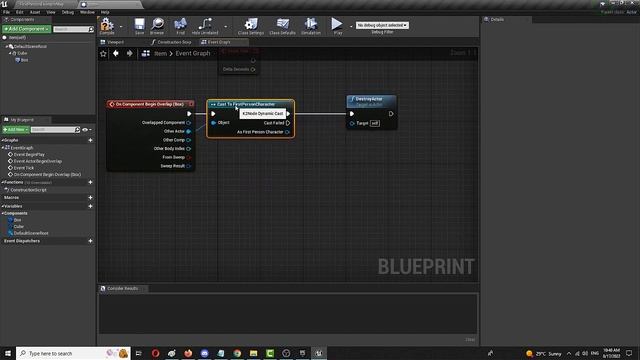This screenshot has height=360, width=640.
Task: Click Add New in My Blueprint
Action: tap(16, 129)
